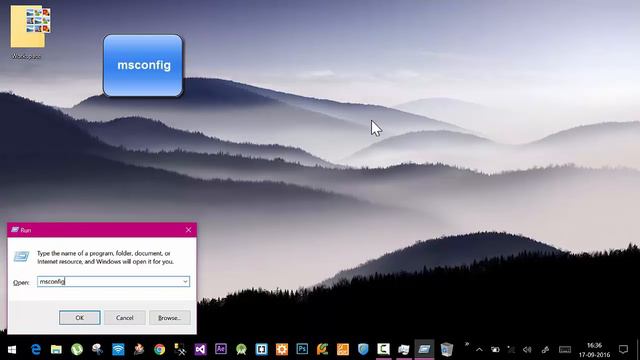Open the Recycle Bin taskbar icon
The height and width of the screenshot is (360, 640).
click(447, 349)
